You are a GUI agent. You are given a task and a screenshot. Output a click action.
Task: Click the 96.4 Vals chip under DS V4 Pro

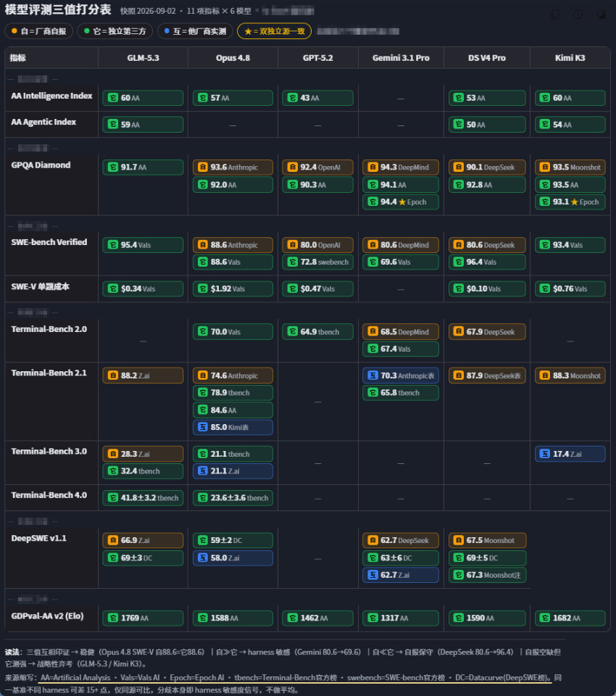coord(487,262)
